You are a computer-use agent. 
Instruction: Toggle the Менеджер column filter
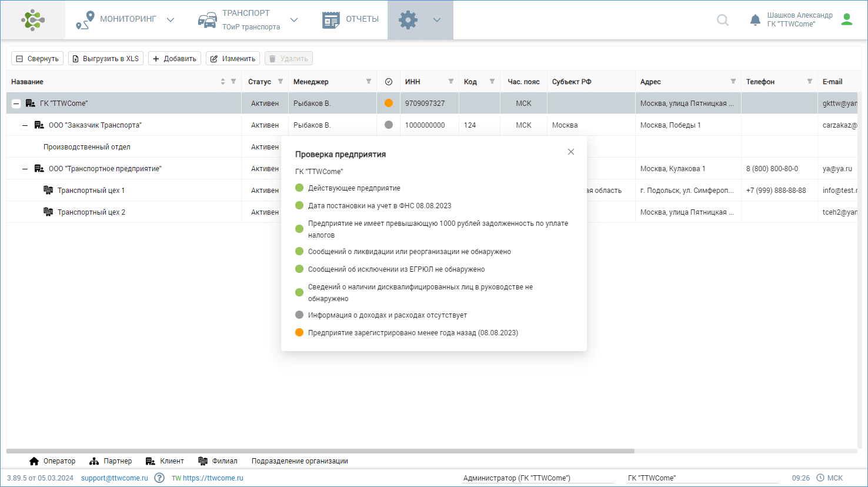(x=369, y=82)
